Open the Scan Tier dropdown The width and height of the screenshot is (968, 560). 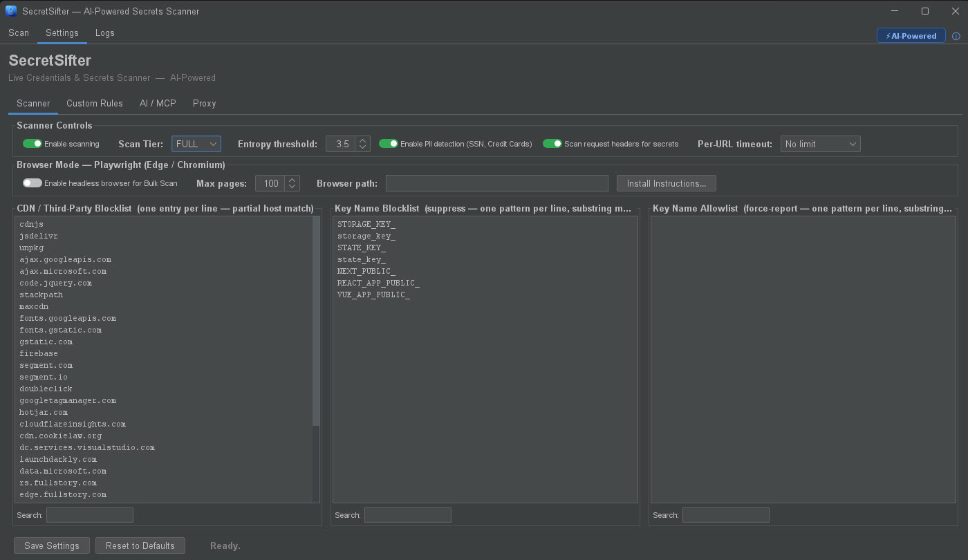click(196, 144)
